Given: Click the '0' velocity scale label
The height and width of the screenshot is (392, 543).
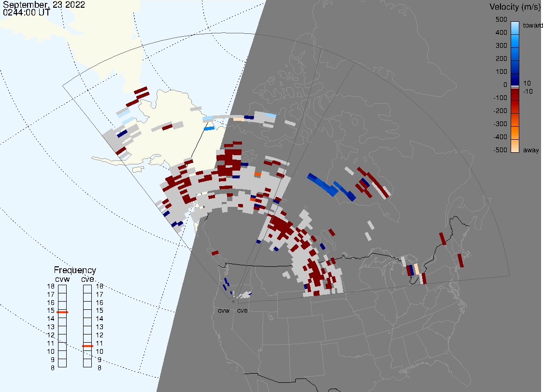Looking at the screenshot, I should (505, 85).
